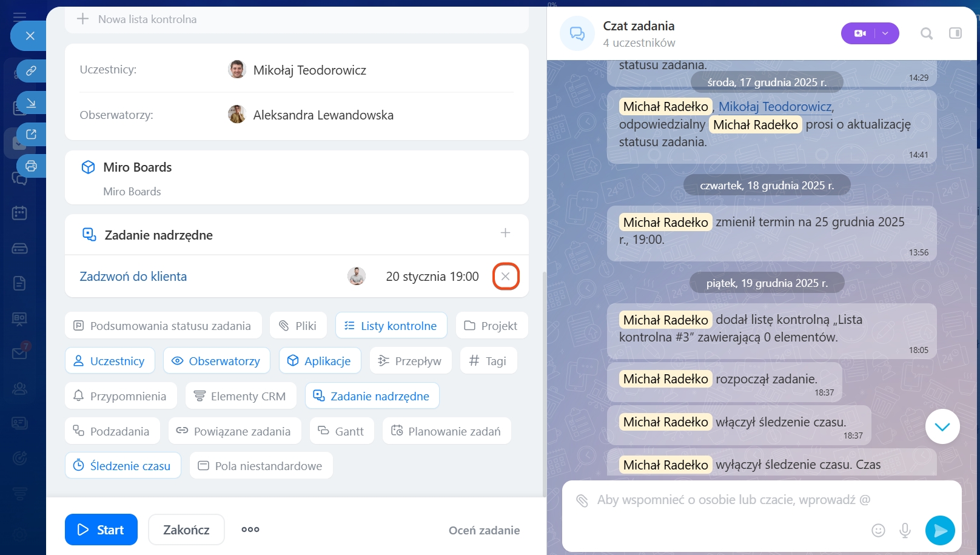Open the Zadzwoń do klienta parent task
The image size is (980, 555).
tap(133, 277)
